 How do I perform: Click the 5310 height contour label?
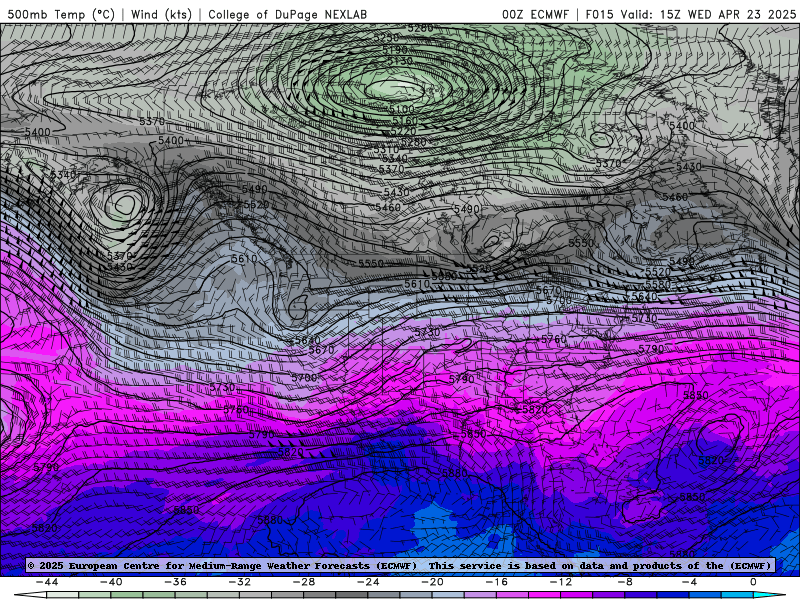386,149
